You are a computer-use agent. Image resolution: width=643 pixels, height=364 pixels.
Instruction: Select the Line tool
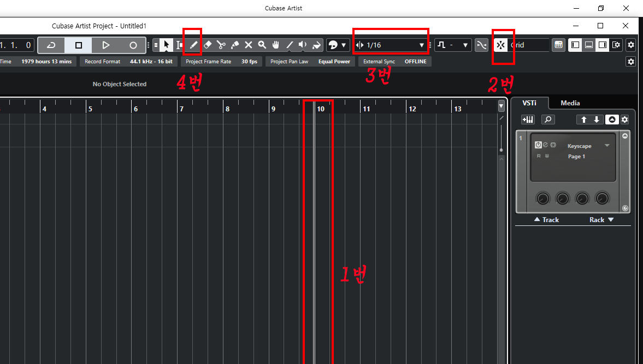[x=290, y=45]
